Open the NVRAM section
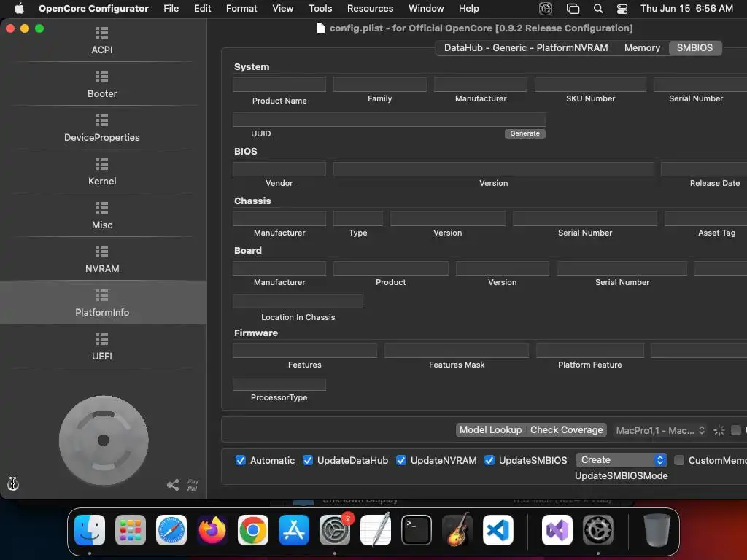 102,260
